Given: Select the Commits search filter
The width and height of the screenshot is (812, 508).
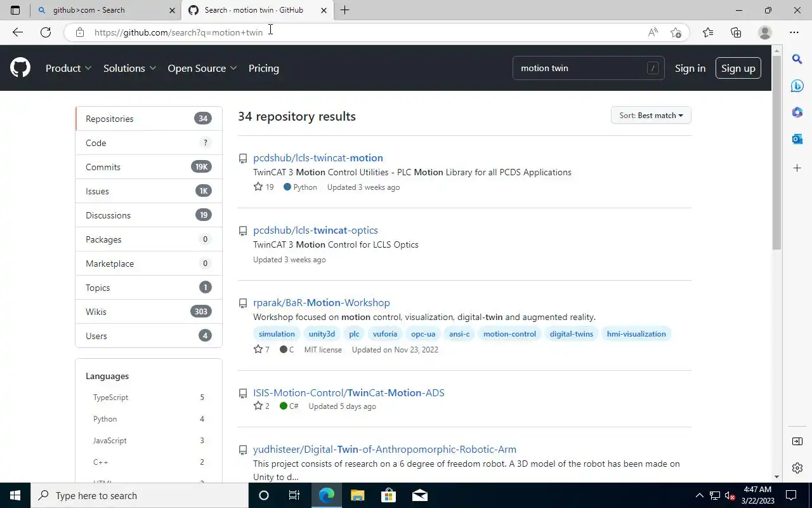Looking at the screenshot, I should pos(148,167).
